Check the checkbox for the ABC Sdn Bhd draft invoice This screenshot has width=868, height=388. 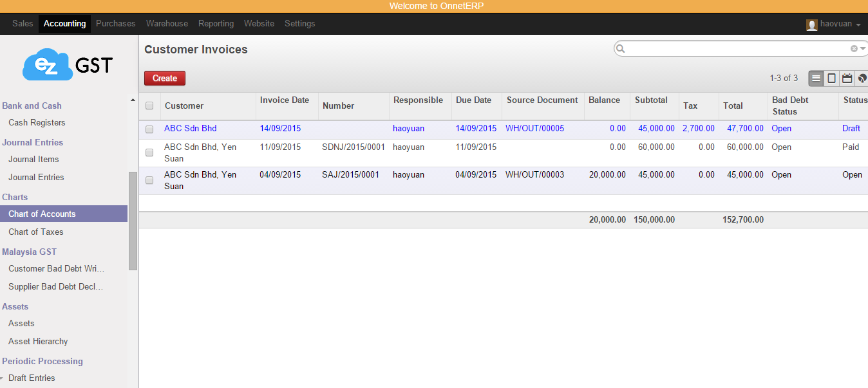click(149, 129)
